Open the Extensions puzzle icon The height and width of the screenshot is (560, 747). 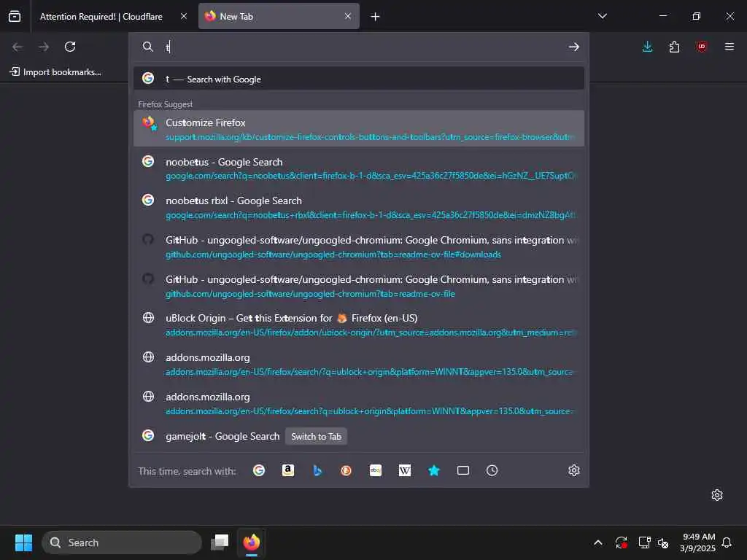point(674,47)
